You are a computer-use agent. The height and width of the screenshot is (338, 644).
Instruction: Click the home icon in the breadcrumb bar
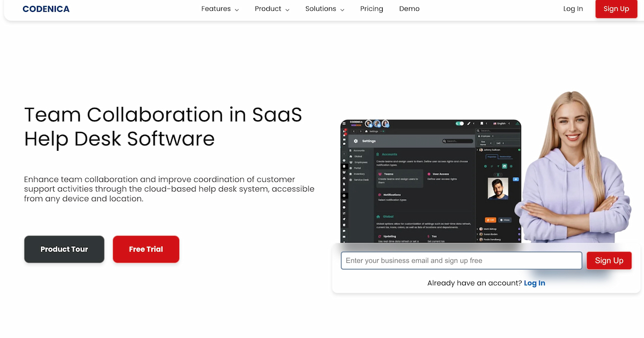coord(367,131)
